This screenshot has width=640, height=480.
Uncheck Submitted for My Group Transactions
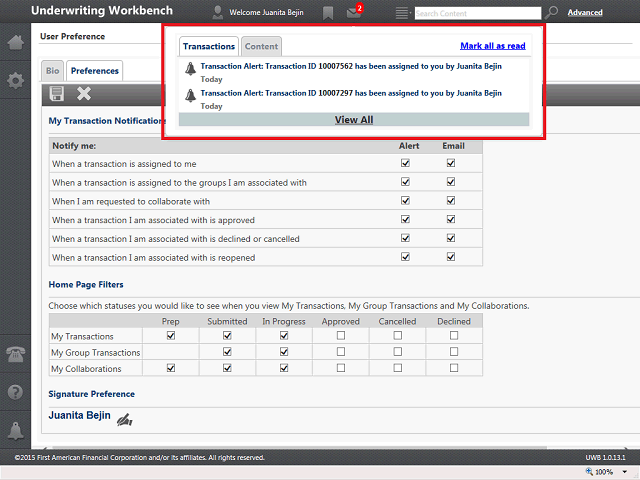227,352
